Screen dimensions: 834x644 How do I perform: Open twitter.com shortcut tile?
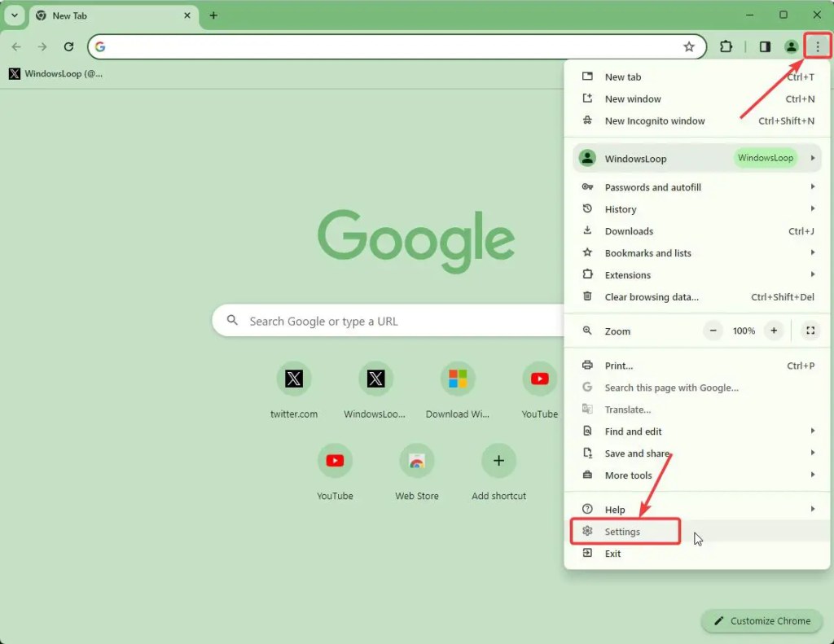pos(293,391)
